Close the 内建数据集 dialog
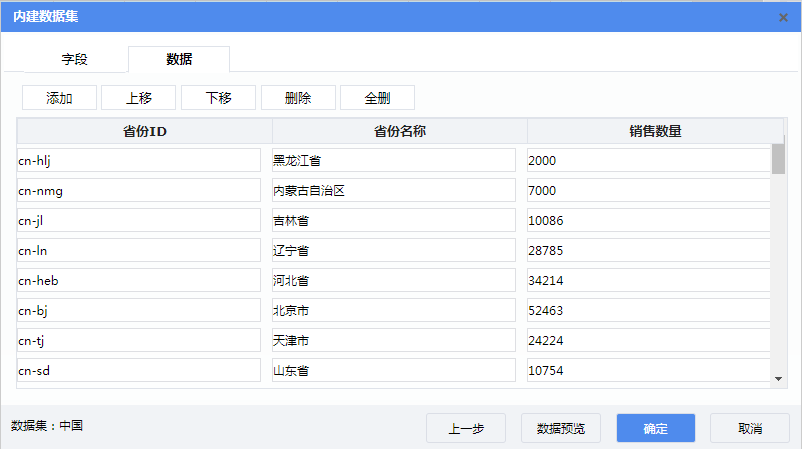This screenshot has height=449, width=802. (782, 17)
